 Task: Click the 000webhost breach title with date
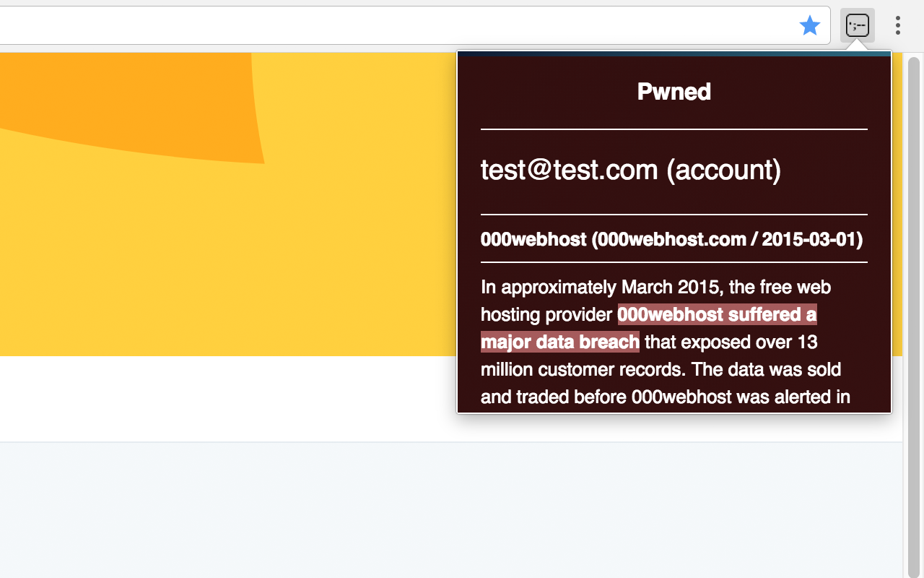pyautogui.click(x=671, y=239)
